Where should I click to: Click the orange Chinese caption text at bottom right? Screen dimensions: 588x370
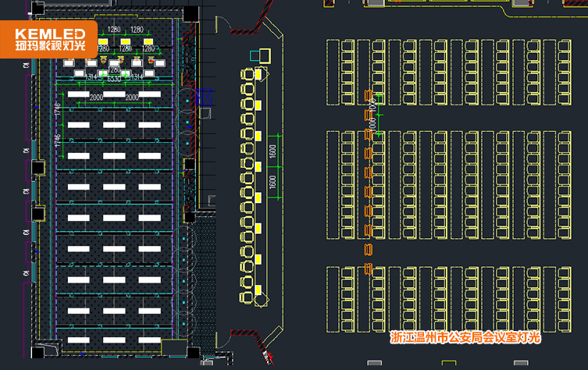pos(465,337)
